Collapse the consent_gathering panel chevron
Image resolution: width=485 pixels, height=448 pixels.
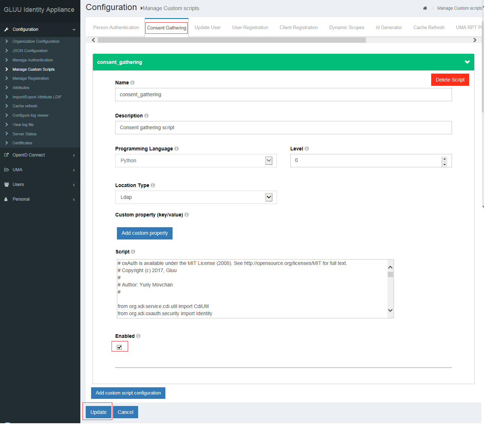pyautogui.click(x=467, y=62)
